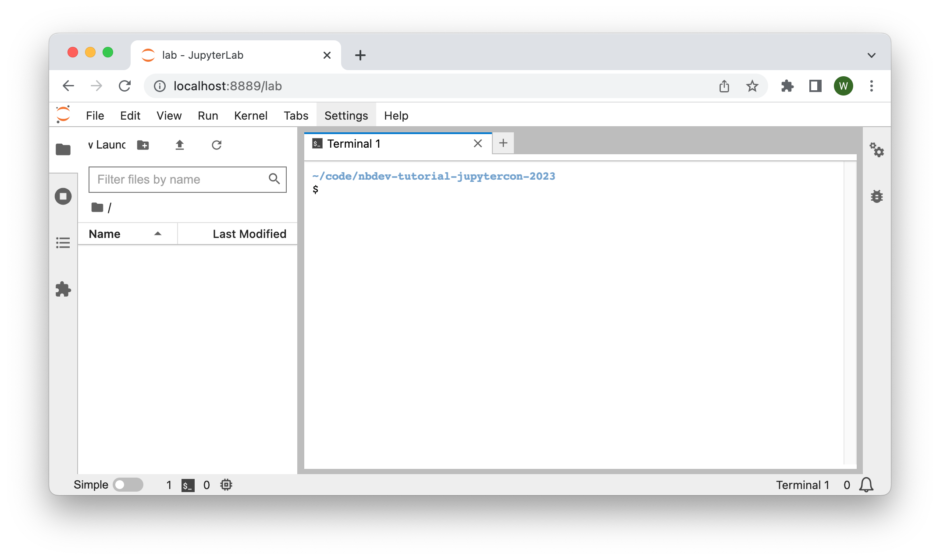Toggle Simple interface mode switch
The image size is (940, 560).
coord(128,485)
